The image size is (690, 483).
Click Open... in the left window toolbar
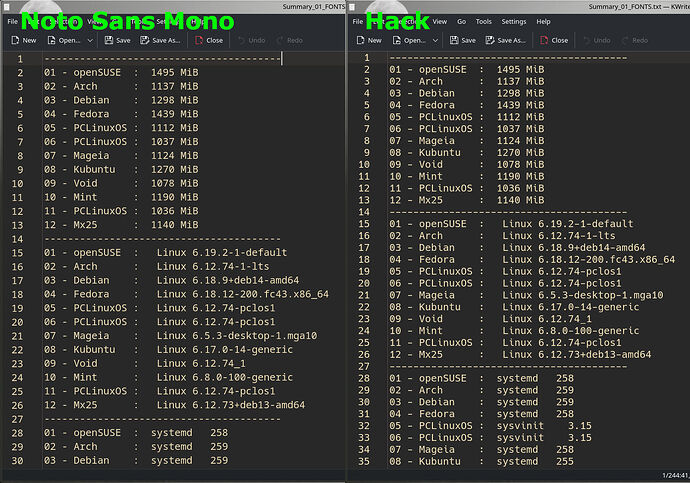[x=64, y=40]
